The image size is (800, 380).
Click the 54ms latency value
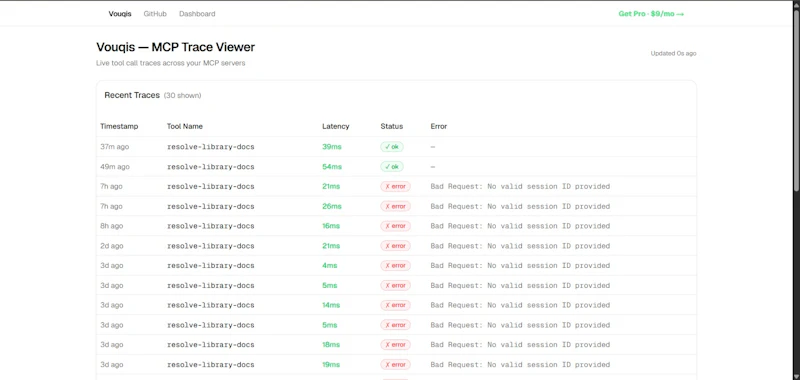tap(332, 167)
